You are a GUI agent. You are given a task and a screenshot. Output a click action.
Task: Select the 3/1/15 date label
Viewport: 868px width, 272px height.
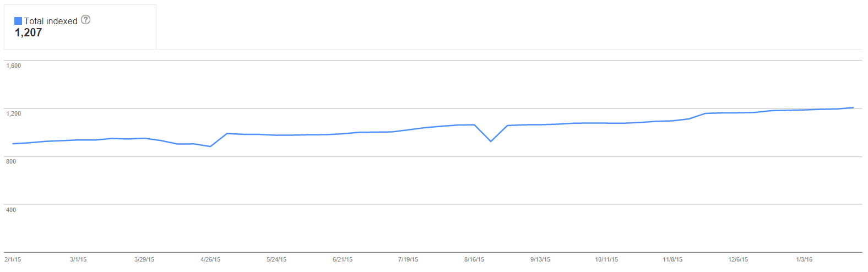tap(78, 259)
